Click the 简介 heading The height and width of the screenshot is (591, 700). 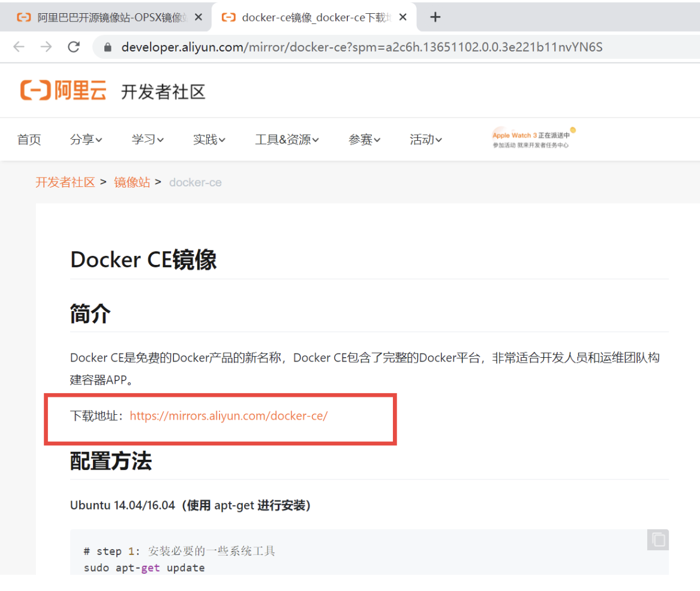[90, 313]
